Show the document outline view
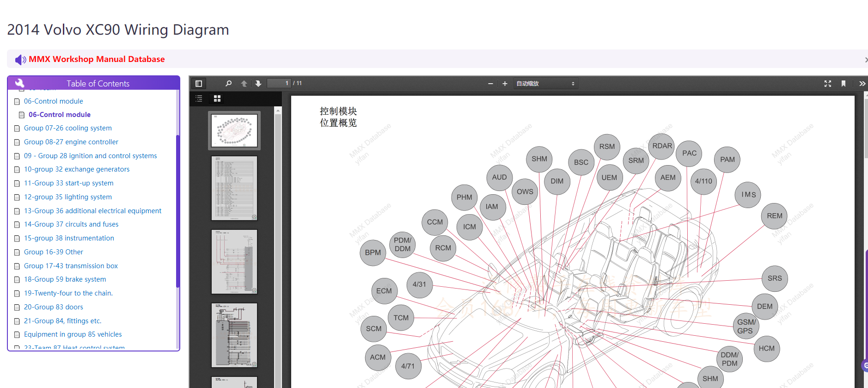Screen dimensions: 868x388 coord(199,99)
